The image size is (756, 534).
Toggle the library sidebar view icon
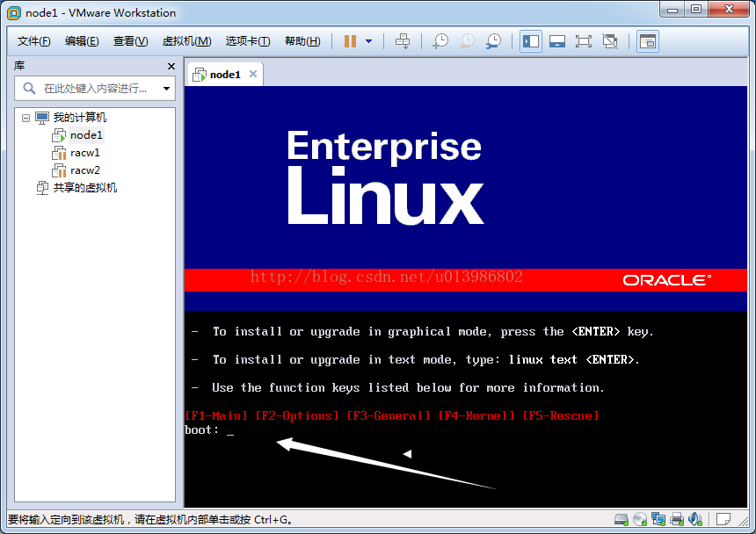tap(531, 41)
